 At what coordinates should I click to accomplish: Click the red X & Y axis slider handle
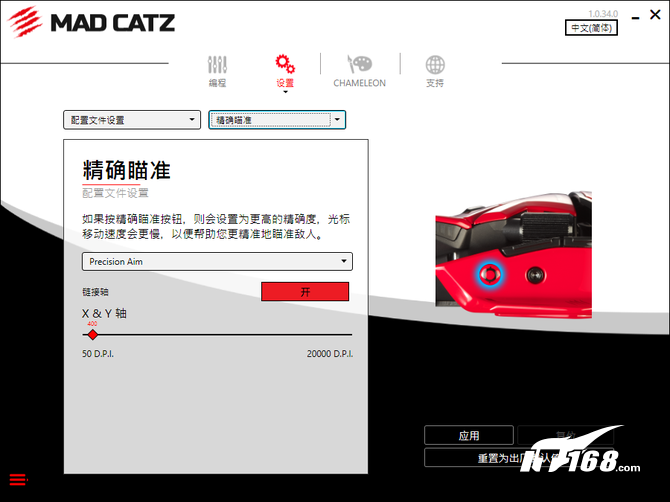92,335
